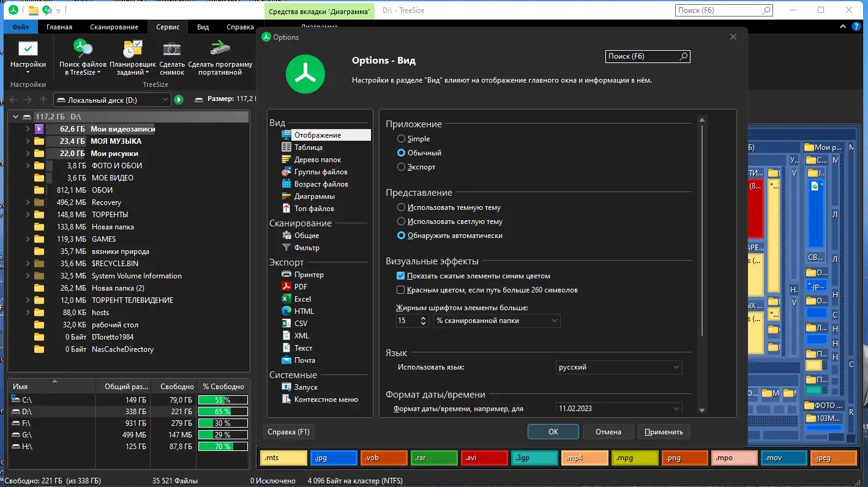The height and width of the screenshot is (487, 868).
Task: Open the Контекстное меню options icon
Action: [286, 400]
